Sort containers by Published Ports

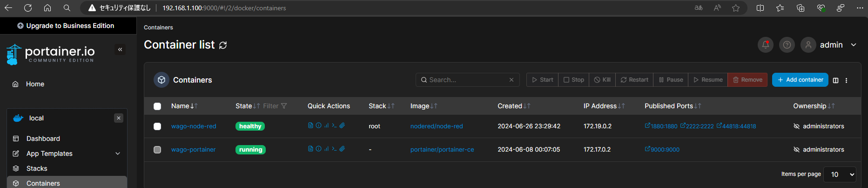click(x=673, y=106)
